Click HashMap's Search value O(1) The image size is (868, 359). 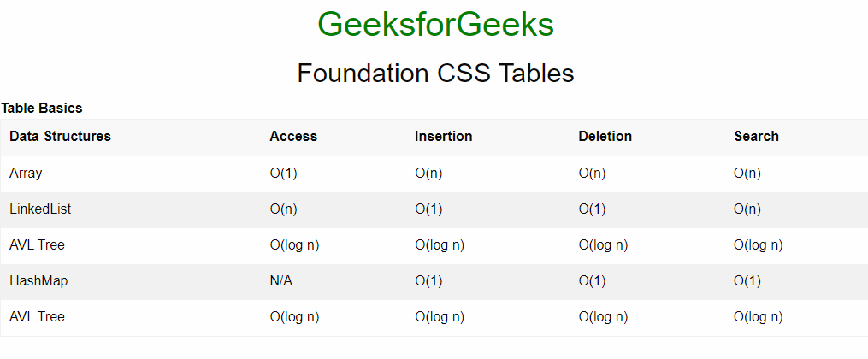point(747,280)
